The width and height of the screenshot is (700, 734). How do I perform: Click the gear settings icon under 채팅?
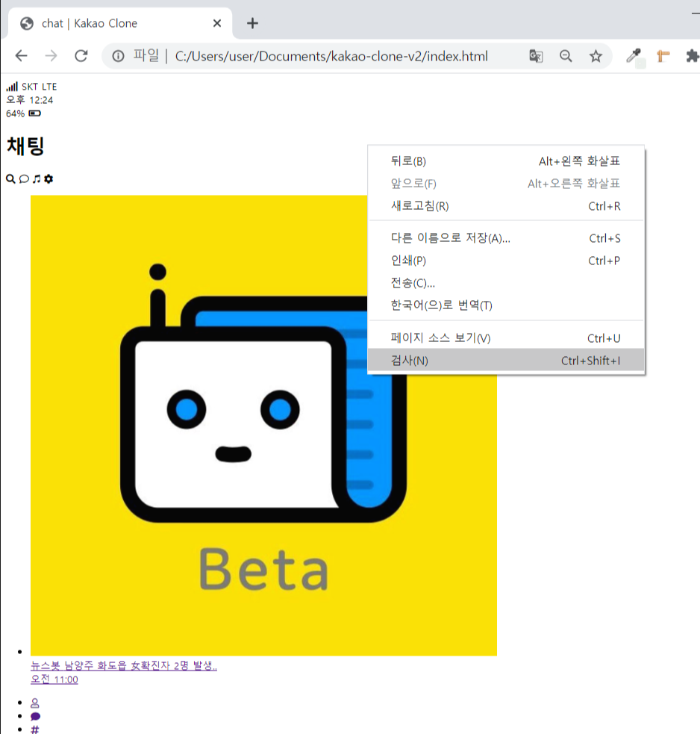coord(49,178)
